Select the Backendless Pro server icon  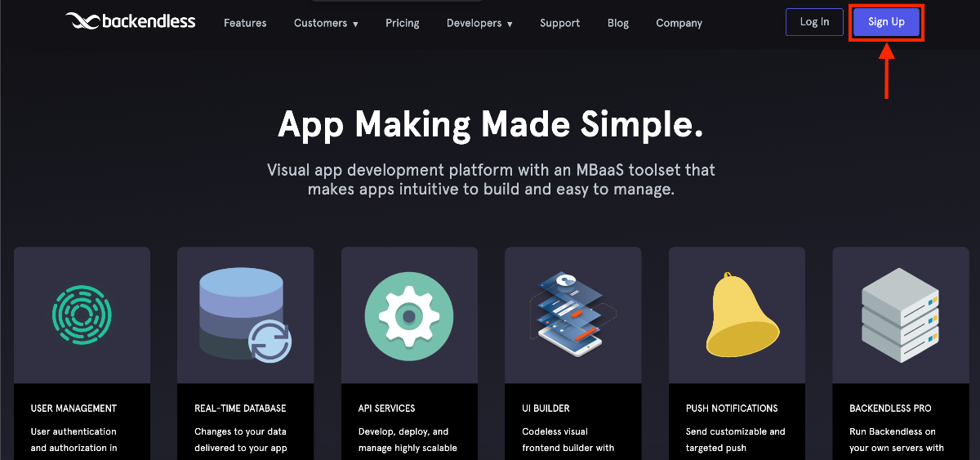(x=900, y=315)
